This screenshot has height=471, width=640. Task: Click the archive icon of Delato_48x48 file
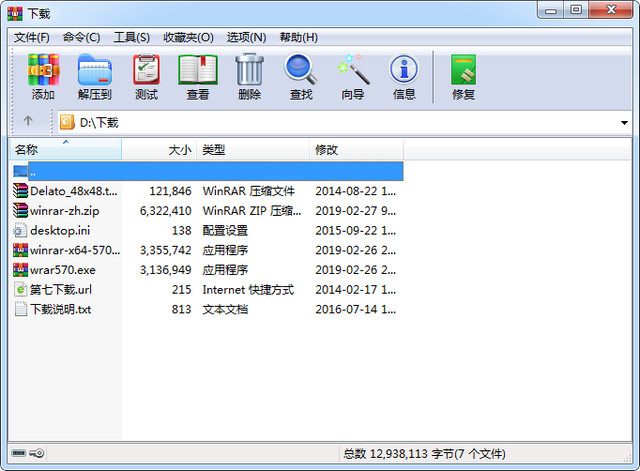pos(20,191)
